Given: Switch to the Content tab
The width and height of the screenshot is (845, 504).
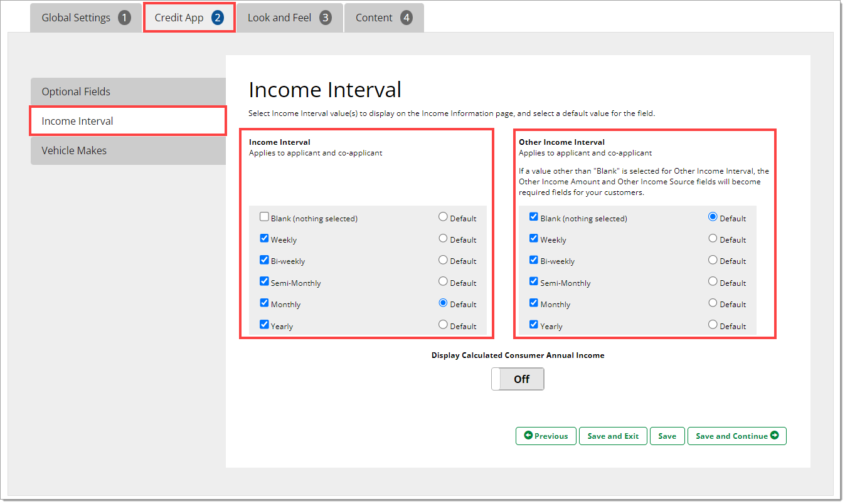Looking at the screenshot, I should (384, 18).
